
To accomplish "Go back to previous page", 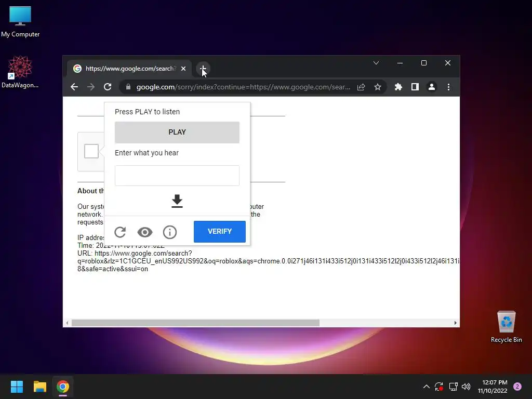I will tap(74, 87).
